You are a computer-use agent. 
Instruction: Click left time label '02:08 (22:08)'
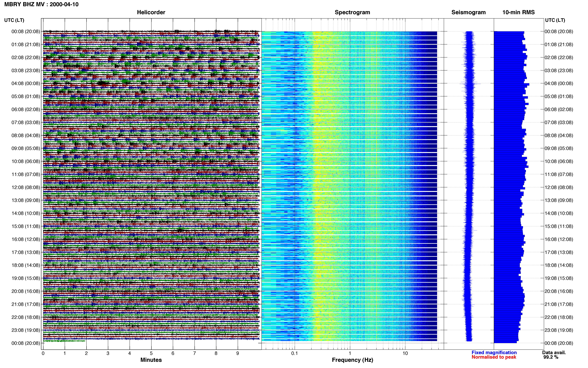pos(26,57)
